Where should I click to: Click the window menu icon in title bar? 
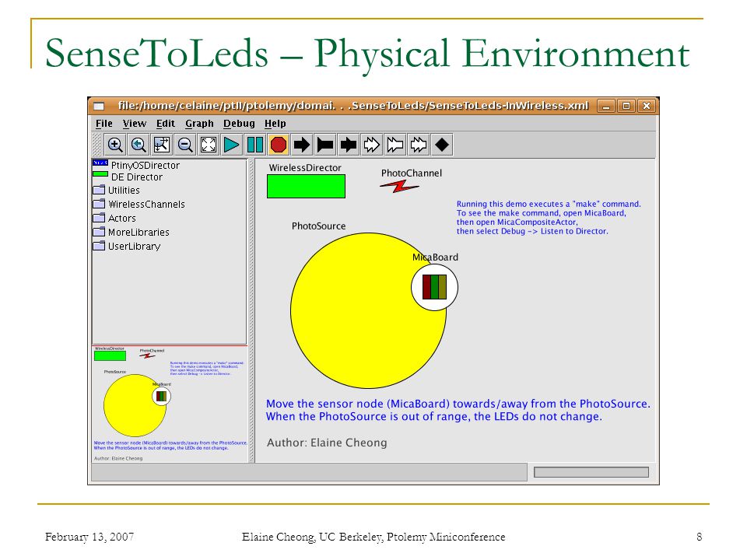click(99, 107)
